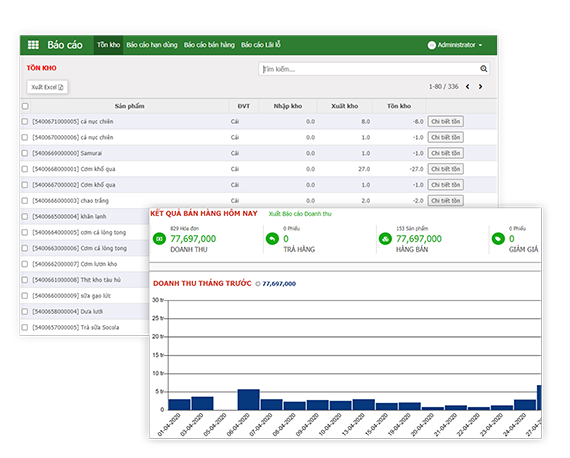Click the Hàng bán products icon

(385, 239)
